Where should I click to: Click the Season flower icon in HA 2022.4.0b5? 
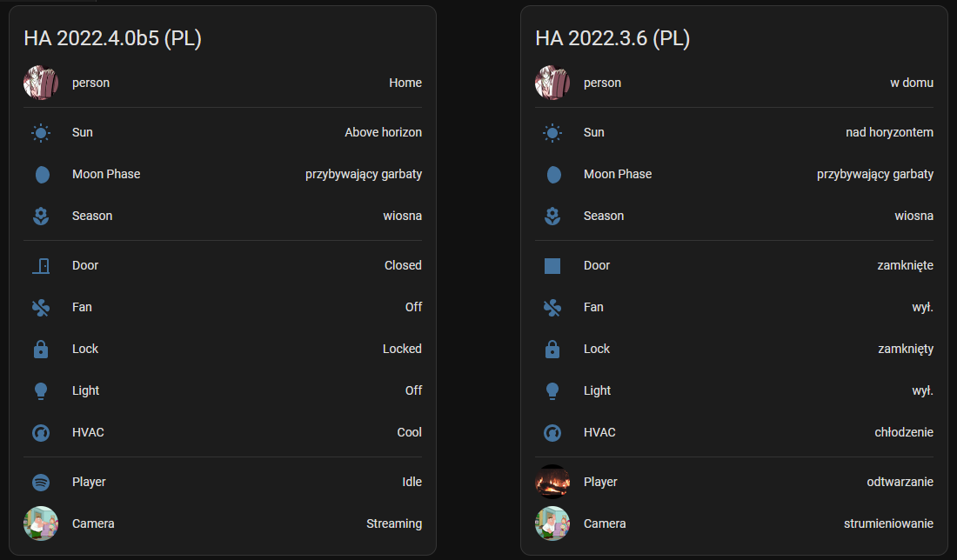[x=40, y=216]
